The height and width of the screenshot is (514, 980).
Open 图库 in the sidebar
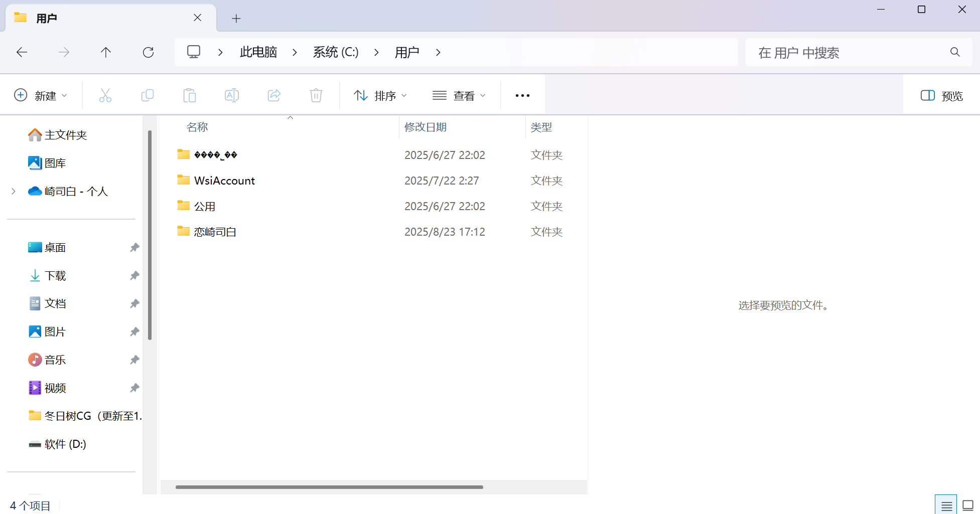(47, 163)
